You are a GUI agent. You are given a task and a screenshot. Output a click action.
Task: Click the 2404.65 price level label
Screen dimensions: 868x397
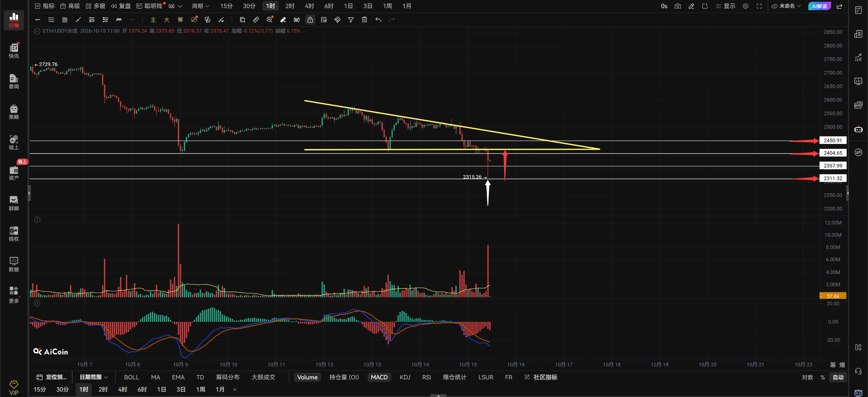pyautogui.click(x=833, y=153)
